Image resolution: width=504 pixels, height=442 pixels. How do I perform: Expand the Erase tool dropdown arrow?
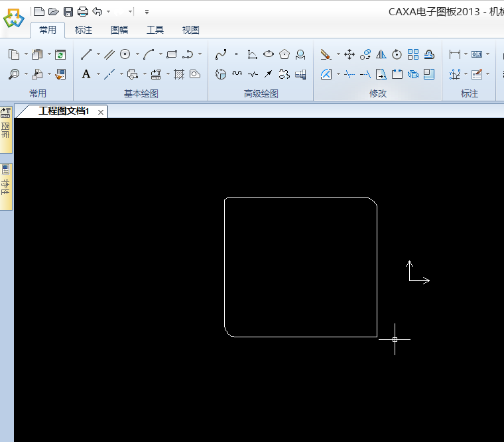338,54
